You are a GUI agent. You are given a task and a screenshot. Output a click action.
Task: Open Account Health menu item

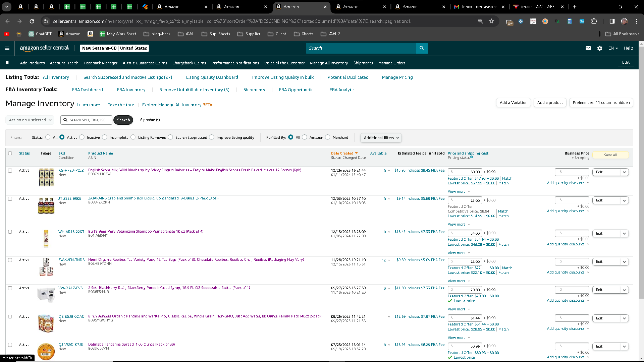pyautogui.click(x=64, y=63)
